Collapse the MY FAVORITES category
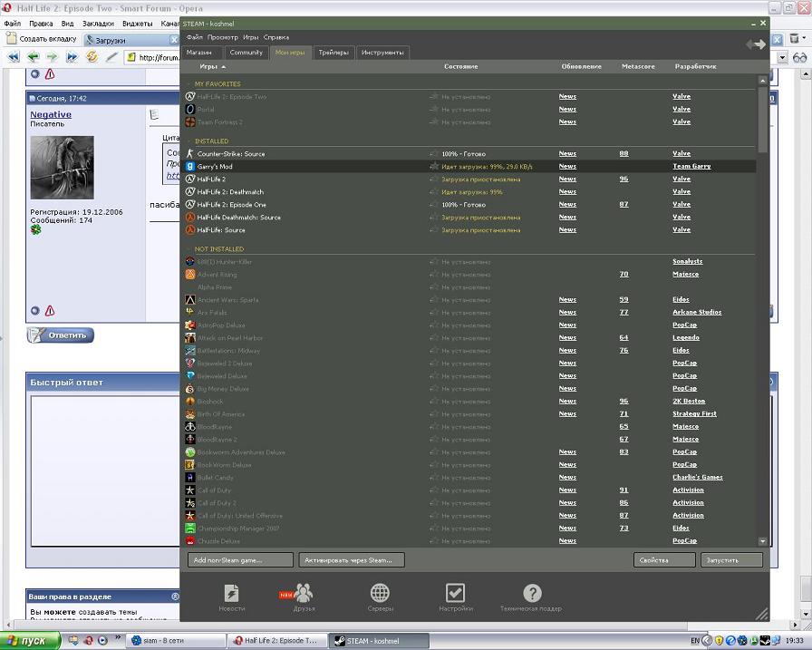The image size is (812, 650). 189,84
